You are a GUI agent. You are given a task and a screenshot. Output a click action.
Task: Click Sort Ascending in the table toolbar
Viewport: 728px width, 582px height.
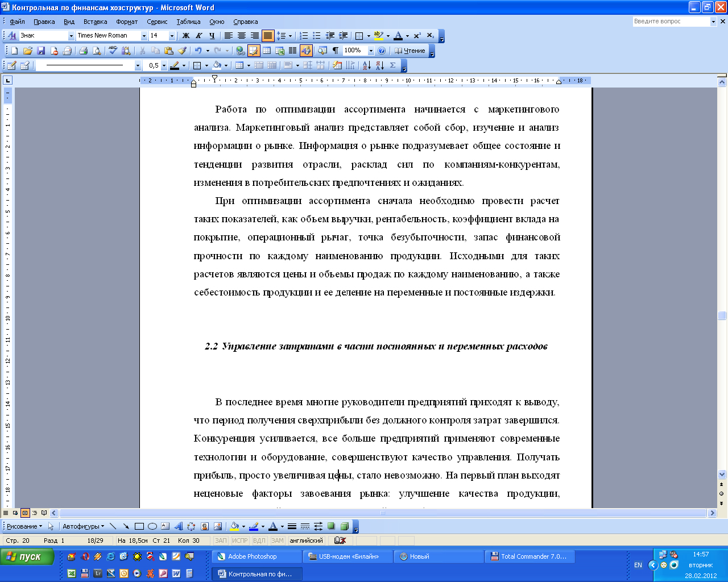pyautogui.click(x=367, y=65)
